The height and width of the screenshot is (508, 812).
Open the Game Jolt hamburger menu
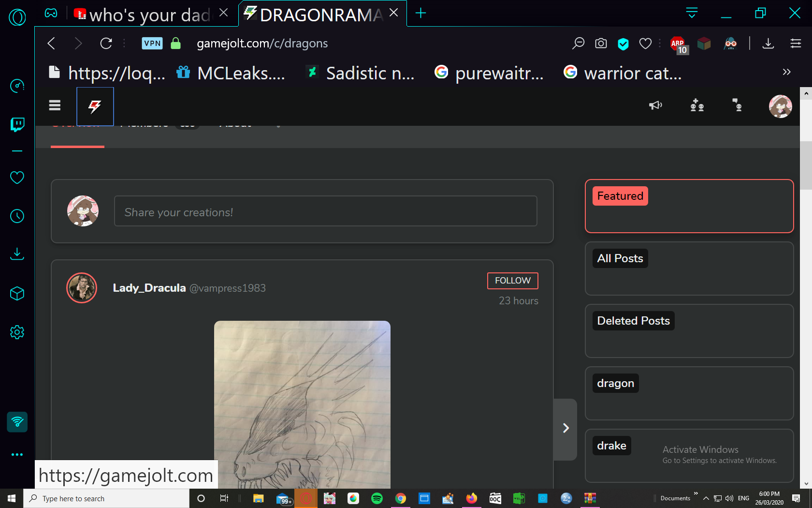[55, 105]
